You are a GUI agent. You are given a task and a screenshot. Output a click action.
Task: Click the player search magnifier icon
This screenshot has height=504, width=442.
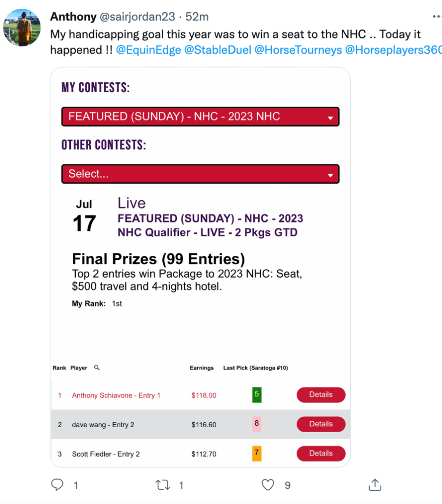tap(97, 368)
